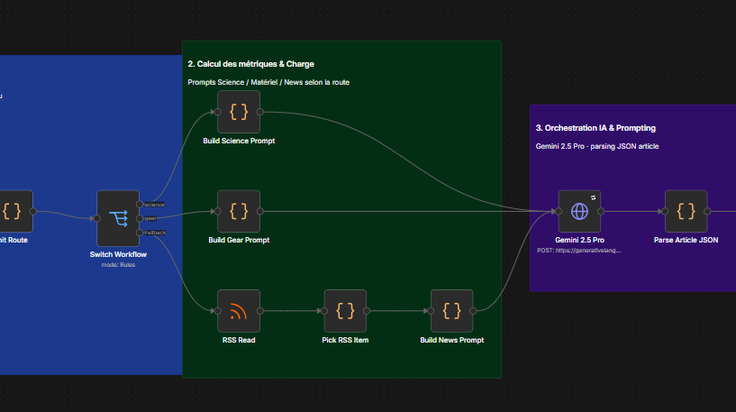The width and height of the screenshot is (736, 412).
Task: Select the Pick RSS Item code node
Action: [345, 311]
